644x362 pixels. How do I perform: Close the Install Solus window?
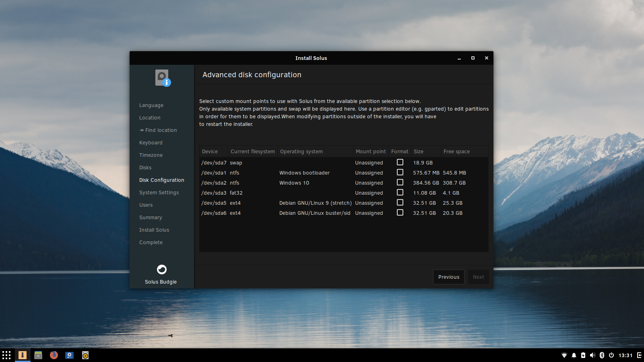[487, 58]
